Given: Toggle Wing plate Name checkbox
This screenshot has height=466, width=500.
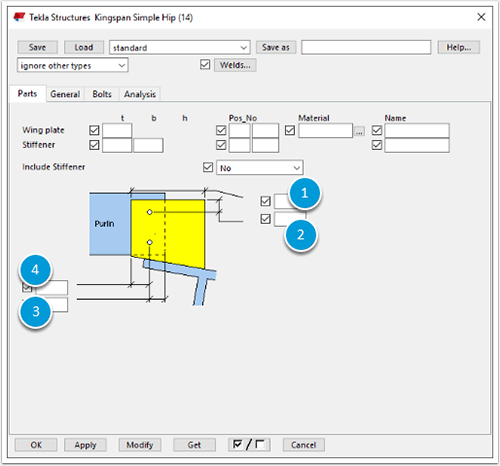Looking at the screenshot, I should point(377,130).
